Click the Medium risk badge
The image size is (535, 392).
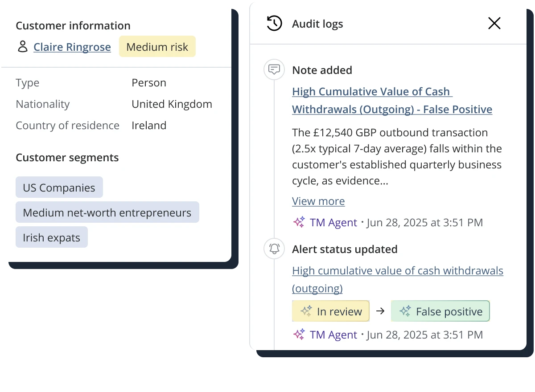point(157,47)
